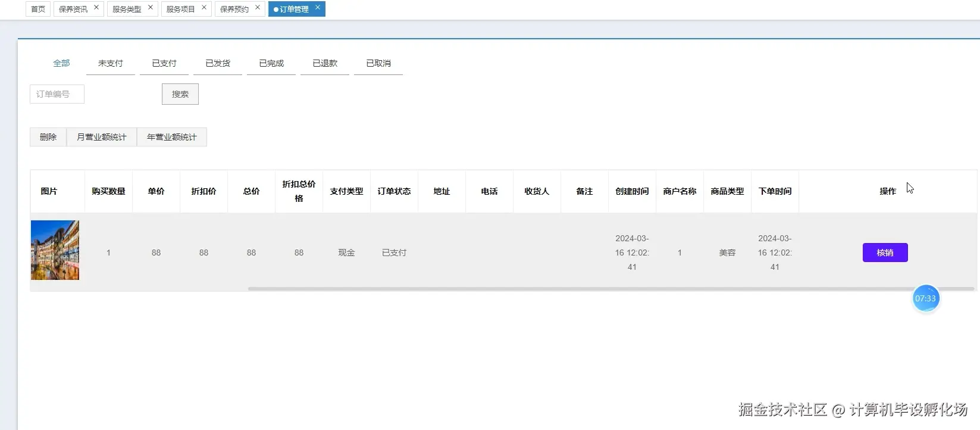Open the order product thumbnail image
The height and width of the screenshot is (430, 980).
coord(55,250)
